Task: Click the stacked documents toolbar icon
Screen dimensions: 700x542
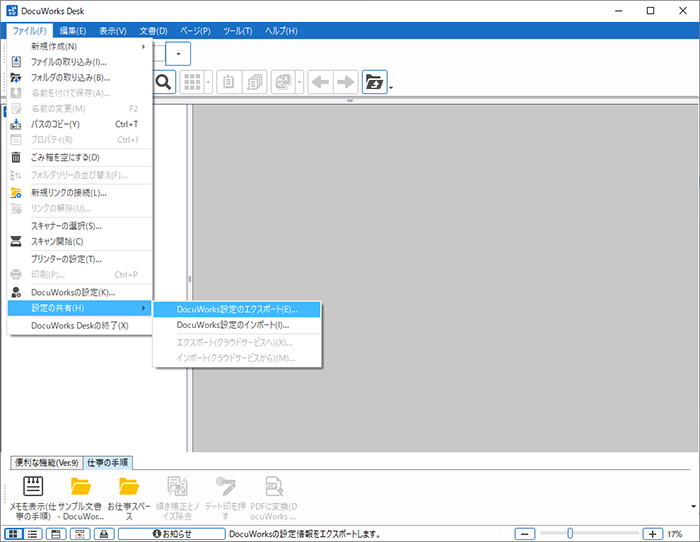Action: 254,82
